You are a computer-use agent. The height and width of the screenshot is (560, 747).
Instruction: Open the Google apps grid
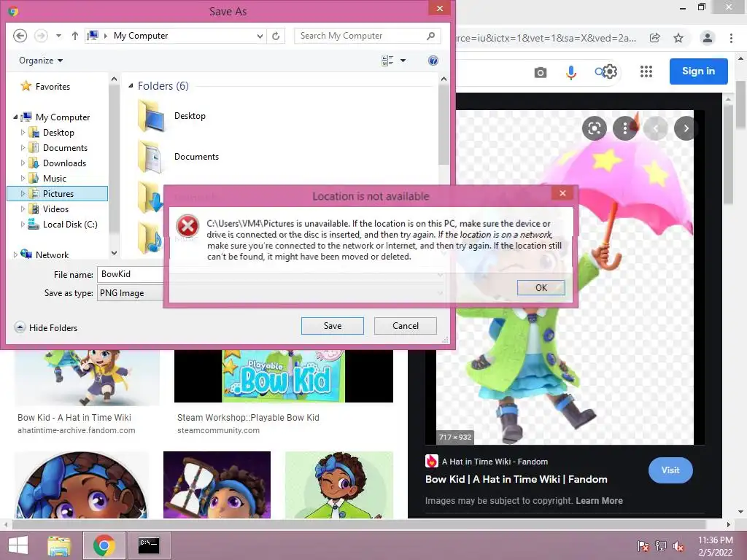click(x=646, y=71)
